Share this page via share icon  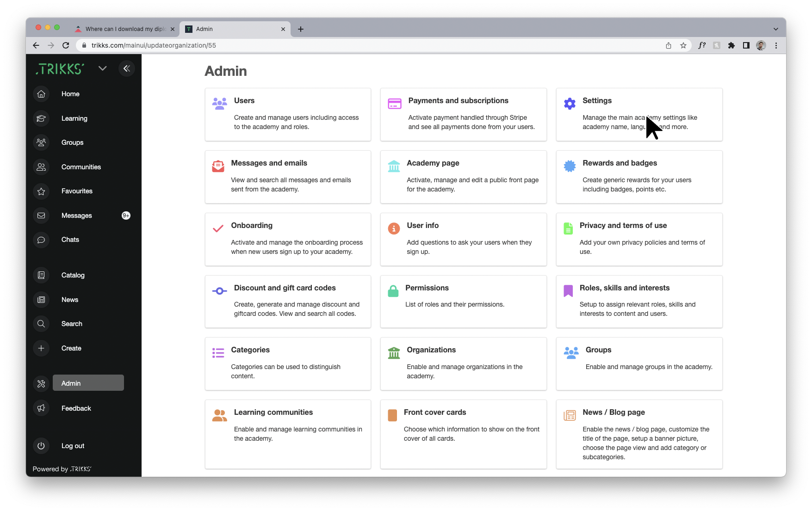click(x=669, y=45)
